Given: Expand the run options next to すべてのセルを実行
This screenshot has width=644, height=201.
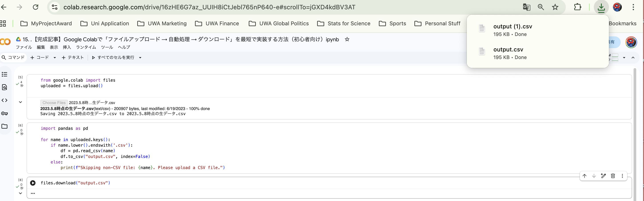Looking at the screenshot, I should [140, 57].
